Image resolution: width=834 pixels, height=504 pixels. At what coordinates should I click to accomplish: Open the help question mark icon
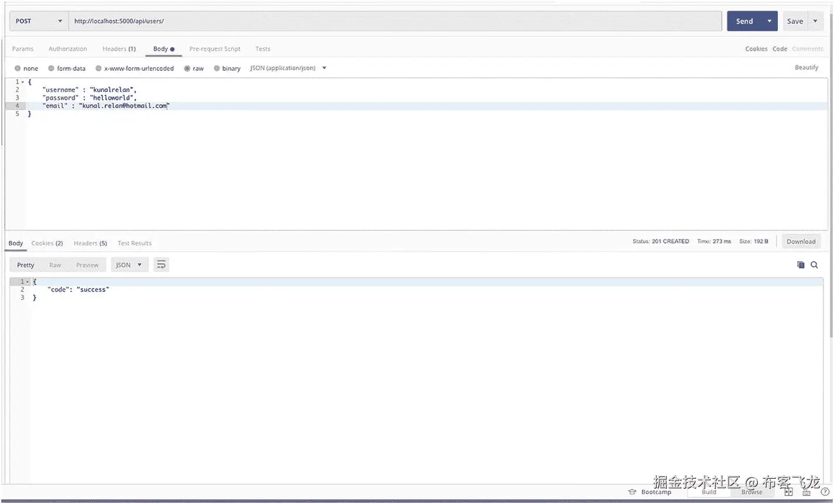(824, 492)
